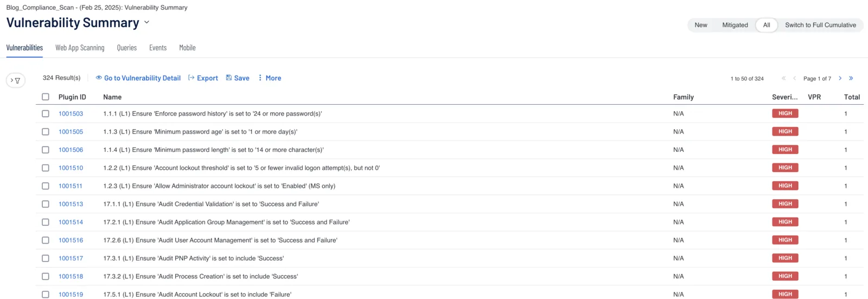Sort by the Severity column header
This screenshot has width=868, height=299.
coord(784,97)
